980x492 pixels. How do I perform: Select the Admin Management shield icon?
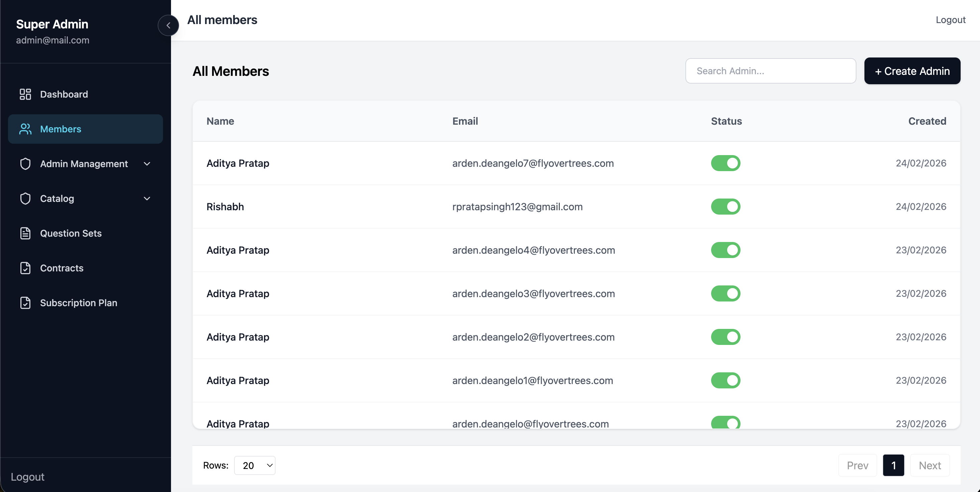click(x=25, y=164)
